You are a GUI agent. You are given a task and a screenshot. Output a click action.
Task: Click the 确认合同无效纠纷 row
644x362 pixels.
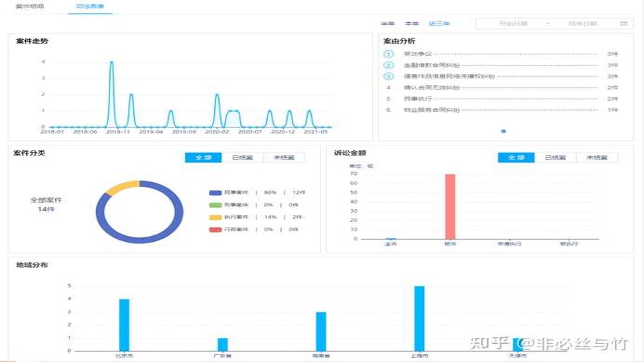coord(501,87)
